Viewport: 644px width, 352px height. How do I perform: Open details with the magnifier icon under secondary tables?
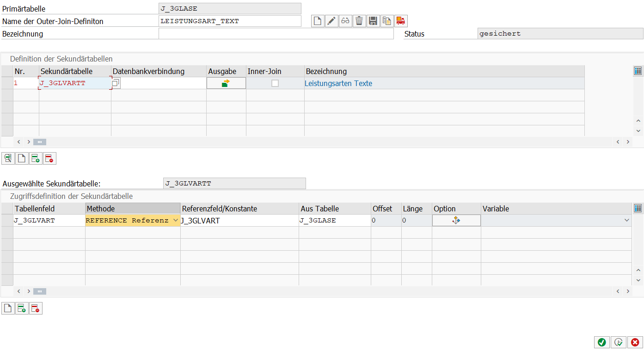(8, 159)
